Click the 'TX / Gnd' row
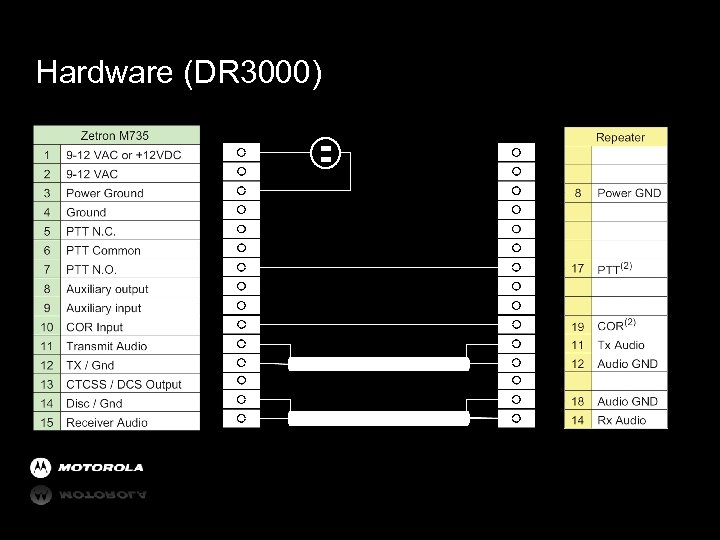Screen dimensions: 720x540 point(117,365)
